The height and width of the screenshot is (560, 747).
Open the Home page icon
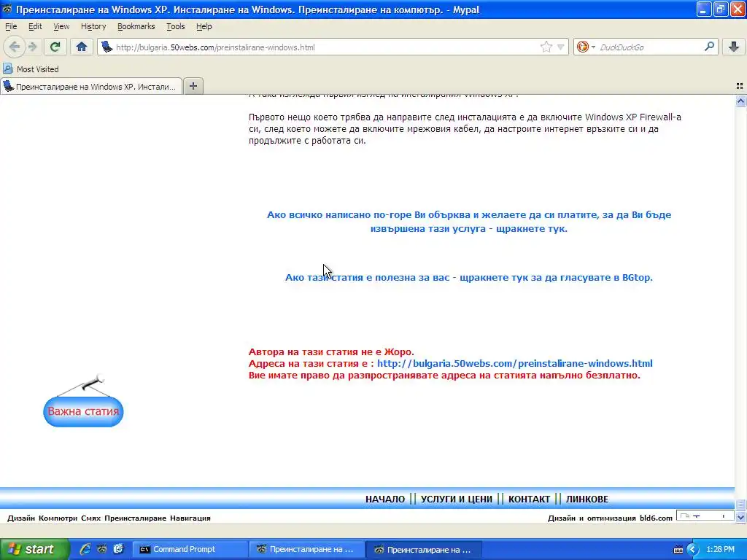click(x=82, y=47)
